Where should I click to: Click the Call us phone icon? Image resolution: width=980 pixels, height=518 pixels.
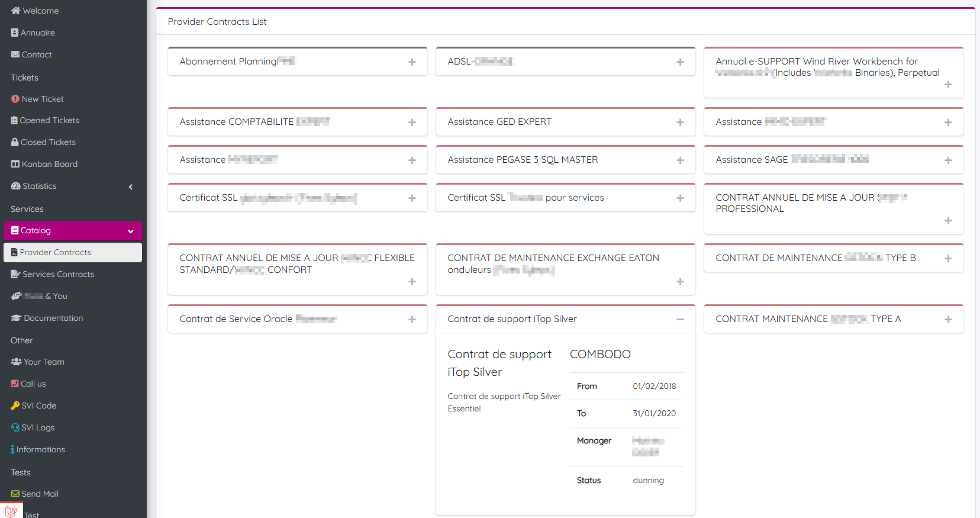15,384
